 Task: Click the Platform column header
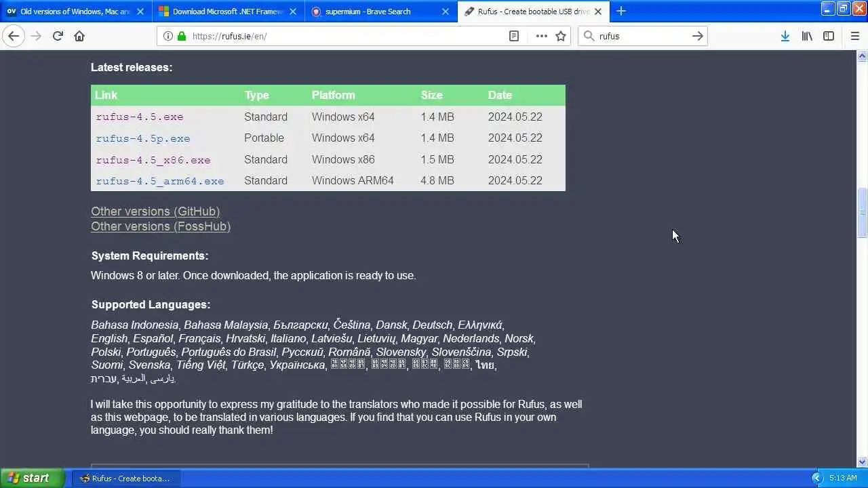pos(333,95)
